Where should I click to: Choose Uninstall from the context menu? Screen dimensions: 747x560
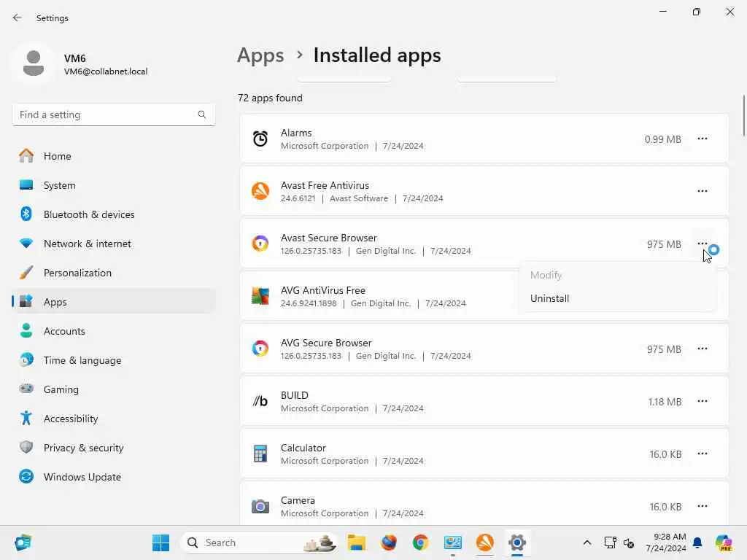(618, 298)
